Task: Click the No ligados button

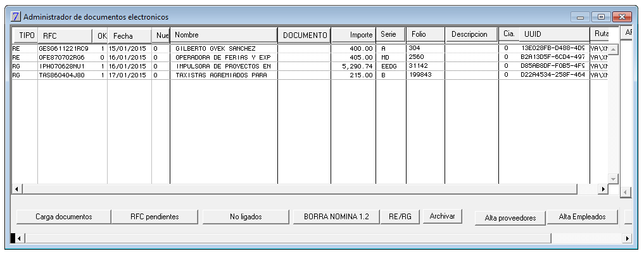Action: (246, 217)
